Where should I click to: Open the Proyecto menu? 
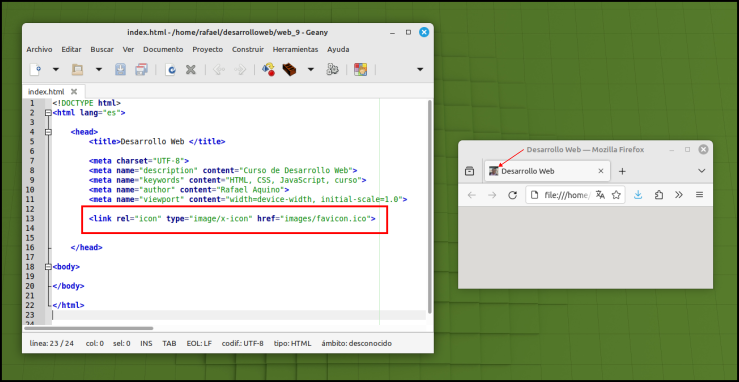point(207,49)
